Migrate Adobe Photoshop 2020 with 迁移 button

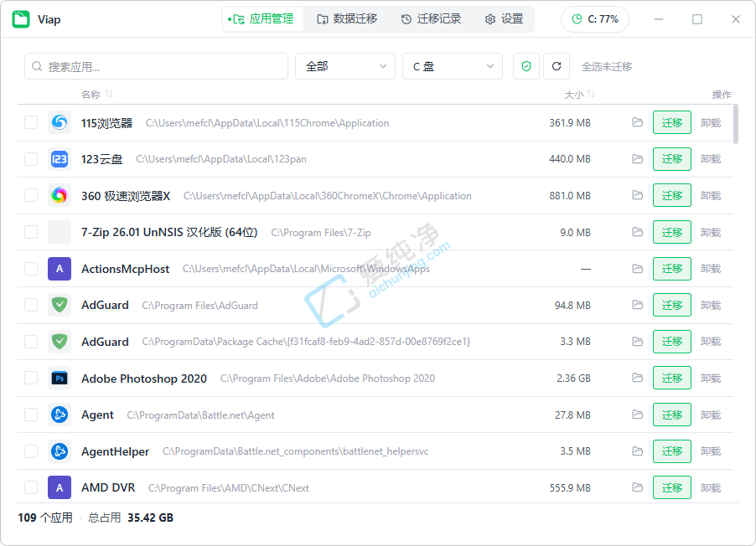tap(672, 378)
